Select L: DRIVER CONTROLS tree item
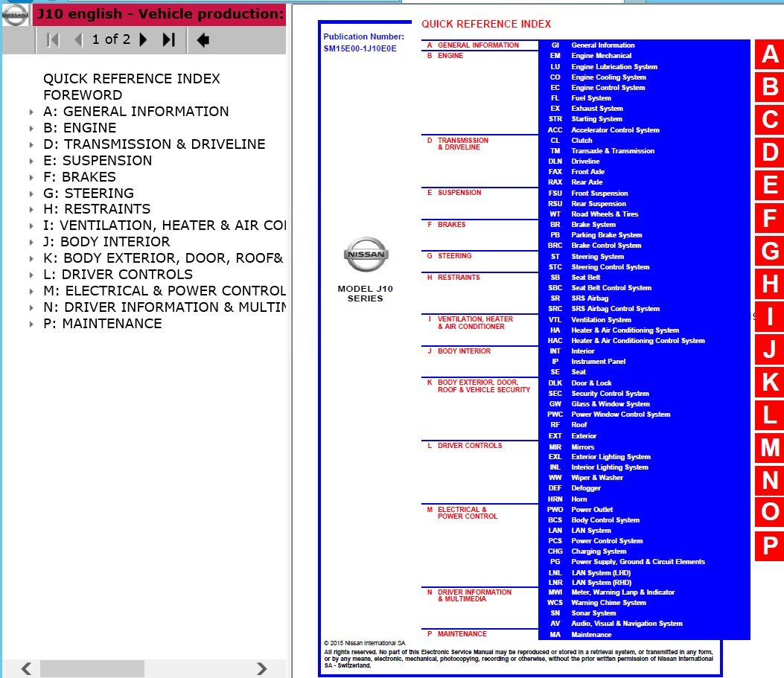Screen dimensions: 784x678 tap(118, 275)
